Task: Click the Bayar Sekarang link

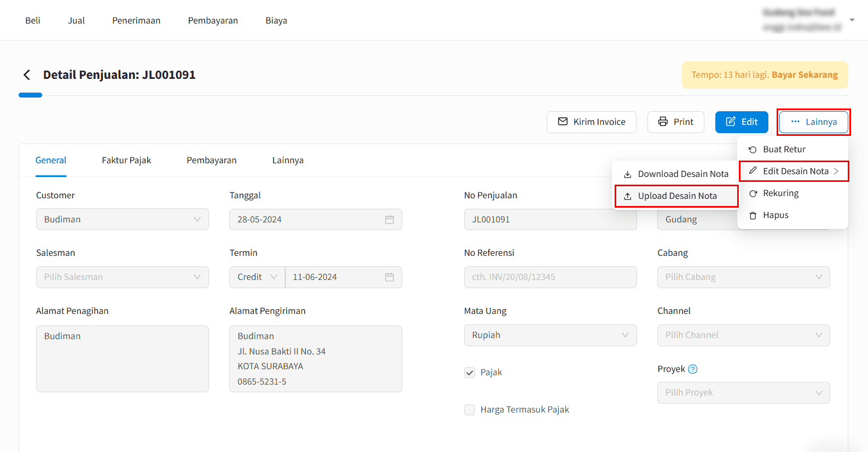Action: click(x=804, y=75)
